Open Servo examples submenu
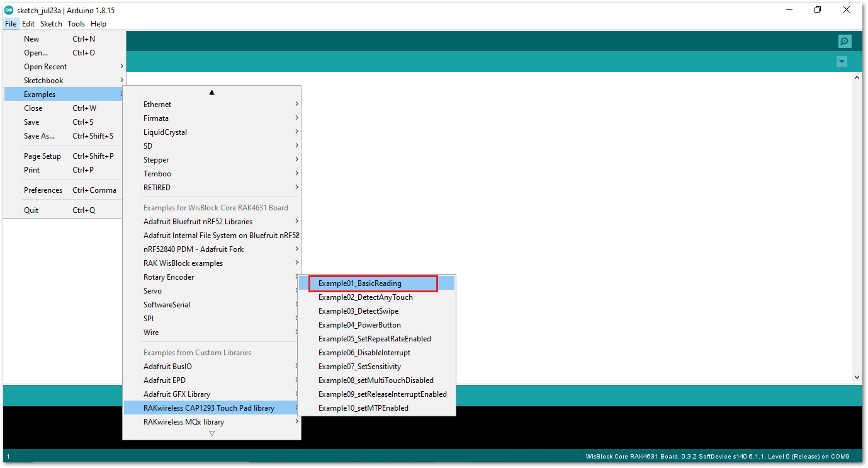This screenshot has width=868, height=468. click(212, 291)
